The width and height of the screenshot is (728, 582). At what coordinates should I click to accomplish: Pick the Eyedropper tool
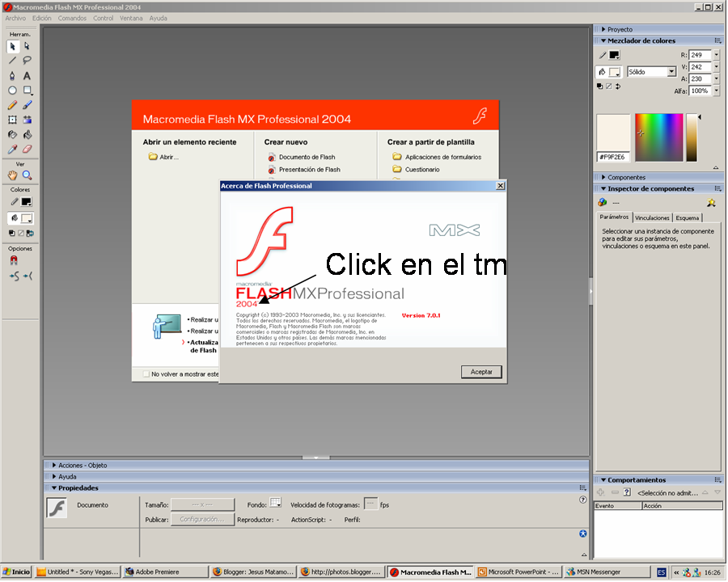point(12,150)
